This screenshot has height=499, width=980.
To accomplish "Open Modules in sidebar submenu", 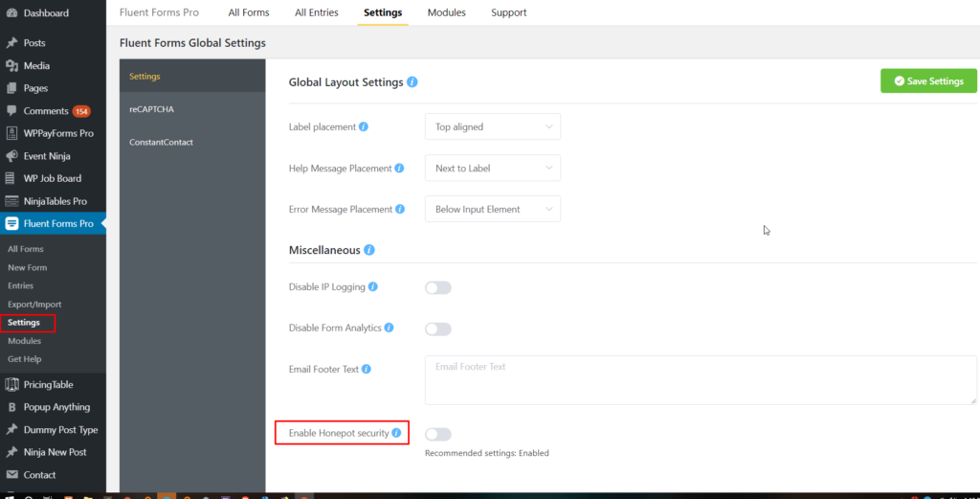I will 24,341.
